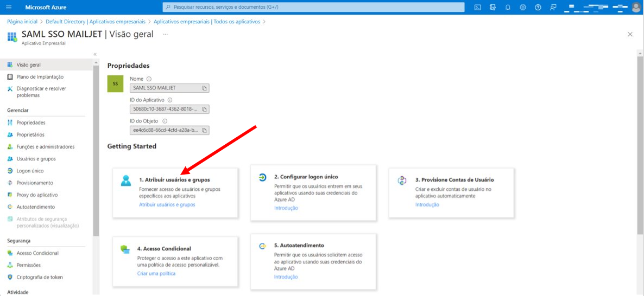Click info icon next to ID do Objeto
This screenshot has width=644, height=296.
point(165,121)
